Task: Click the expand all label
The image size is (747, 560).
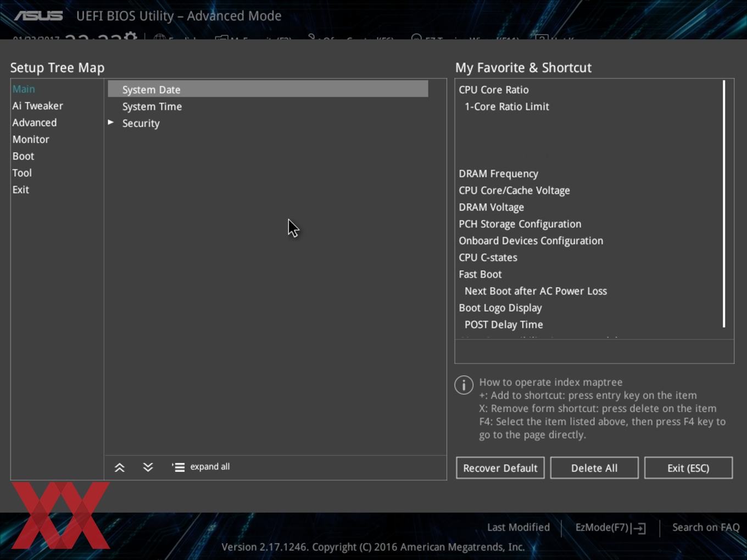Action: [210, 467]
